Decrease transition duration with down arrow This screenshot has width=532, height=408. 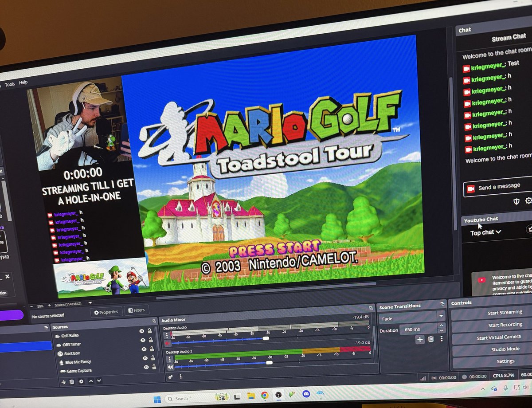441,330
